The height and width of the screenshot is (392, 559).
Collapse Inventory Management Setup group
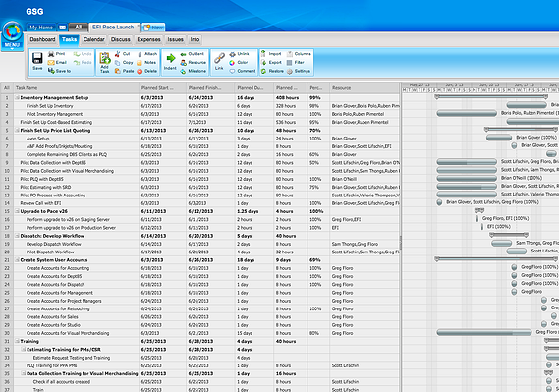click(17, 97)
